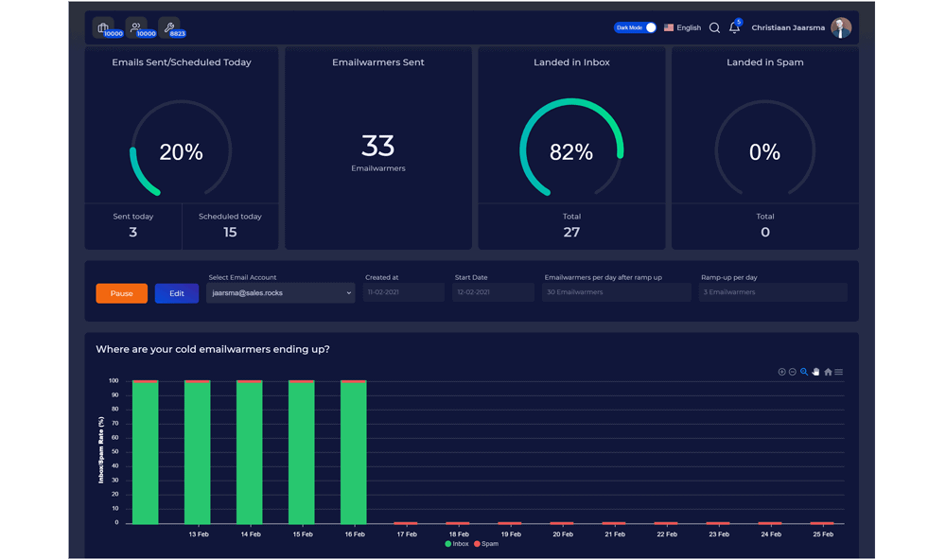Click the Start Date field

tap(493, 293)
